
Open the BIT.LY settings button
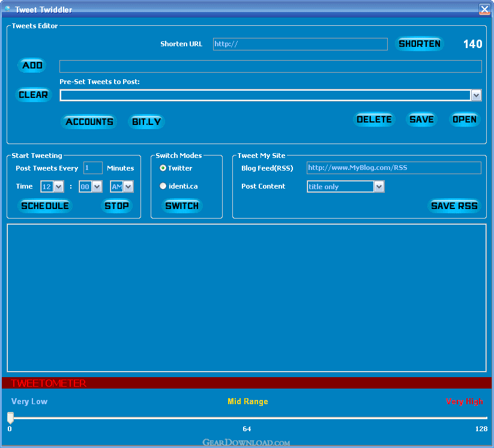pyautogui.click(x=146, y=122)
